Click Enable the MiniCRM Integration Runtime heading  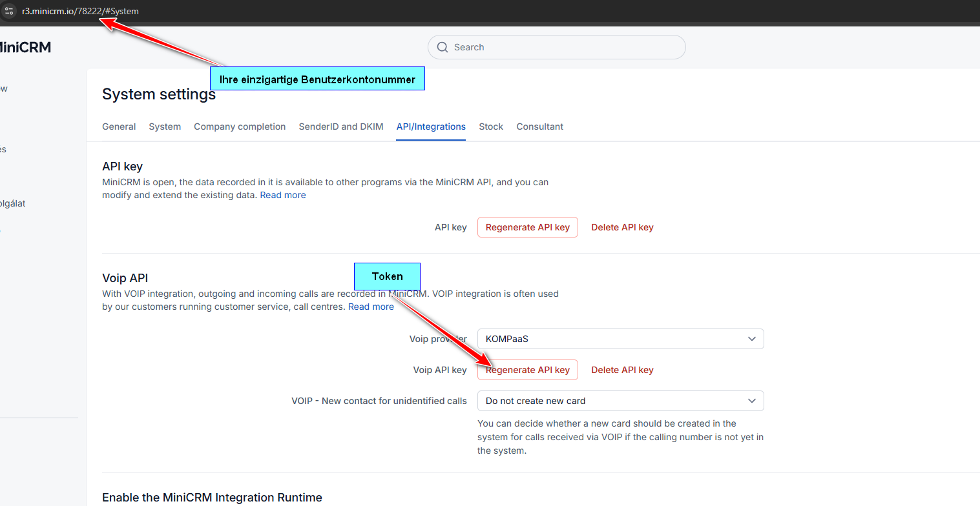coord(212,497)
